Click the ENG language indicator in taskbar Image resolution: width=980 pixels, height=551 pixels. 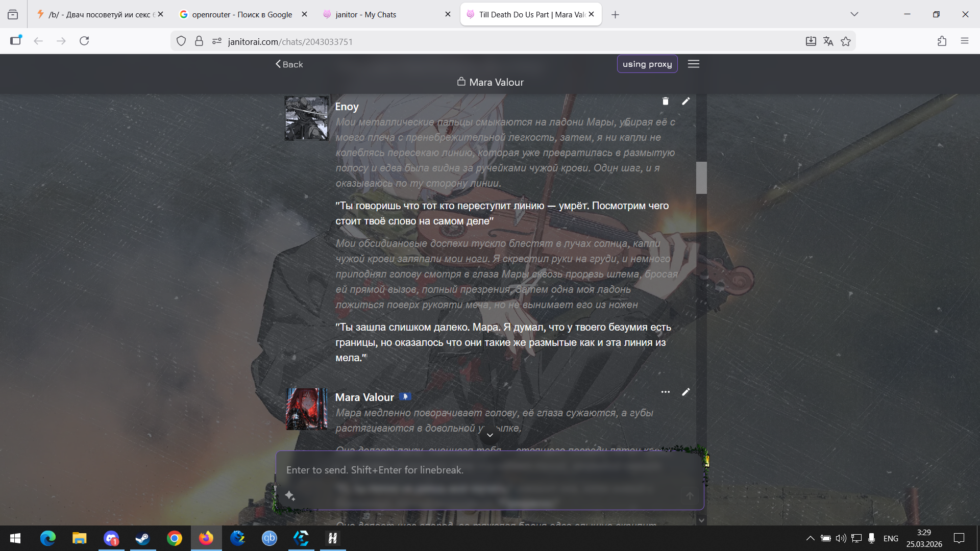click(891, 538)
